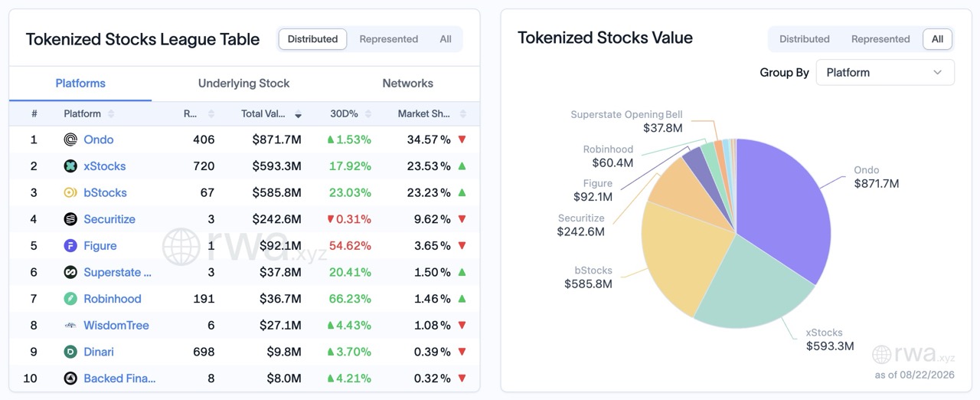Click the Superstate platform logo icon
The width and height of the screenshot is (980, 400).
coord(70,272)
